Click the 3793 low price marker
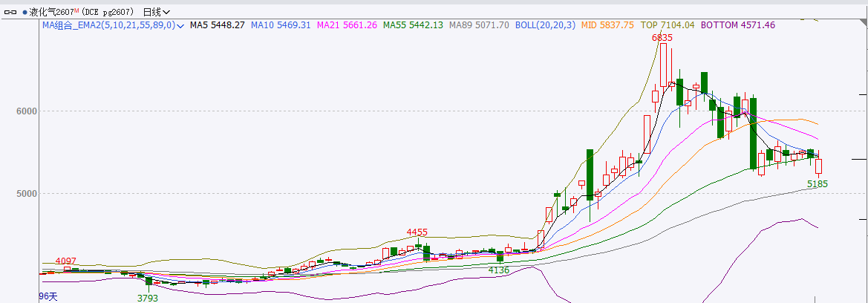868x303 pixels. click(x=148, y=298)
